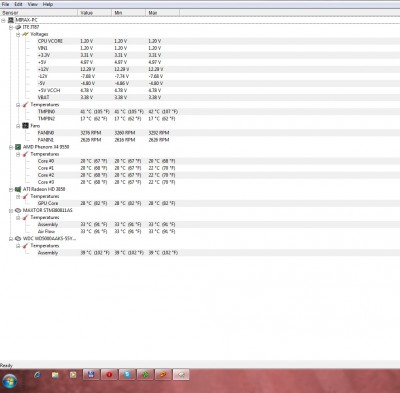
Task: Open the folder icon on the taskbar
Action: pyautogui.click(x=55, y=375)
